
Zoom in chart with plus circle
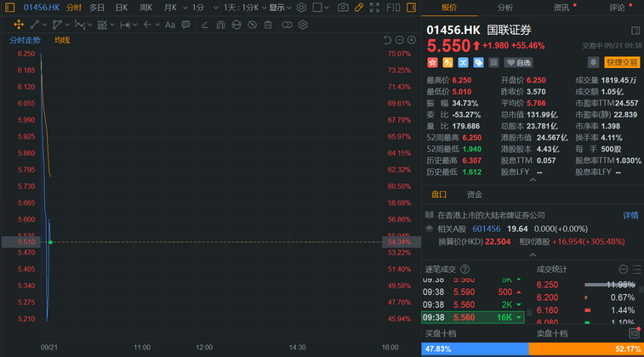click(x=411, y=40)
